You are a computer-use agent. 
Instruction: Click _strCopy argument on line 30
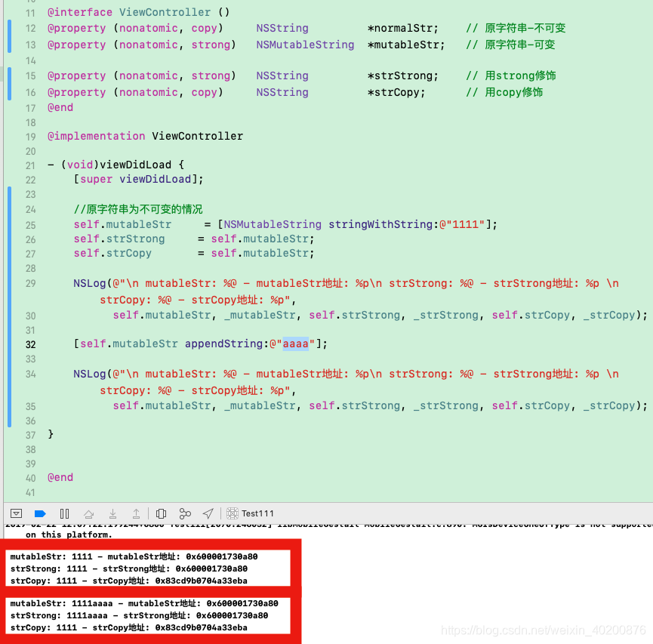click(x=610, y=315)
